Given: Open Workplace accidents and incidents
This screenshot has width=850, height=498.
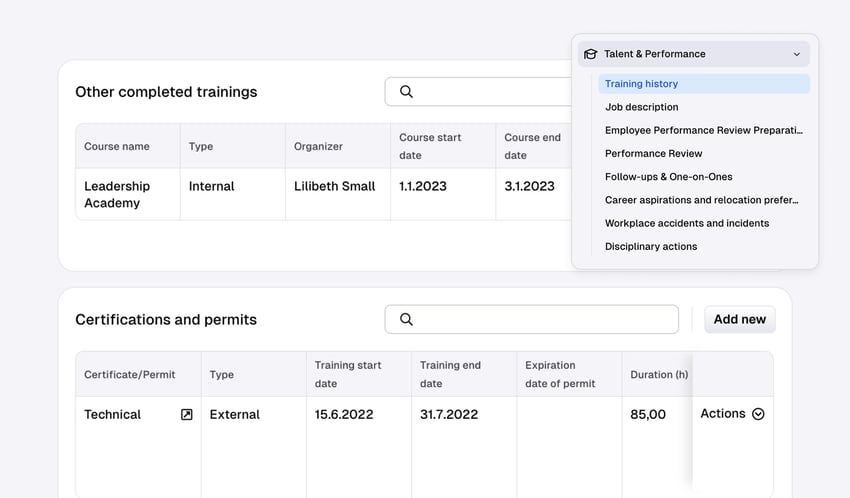Looking at the screenshot, I should 686,223.
